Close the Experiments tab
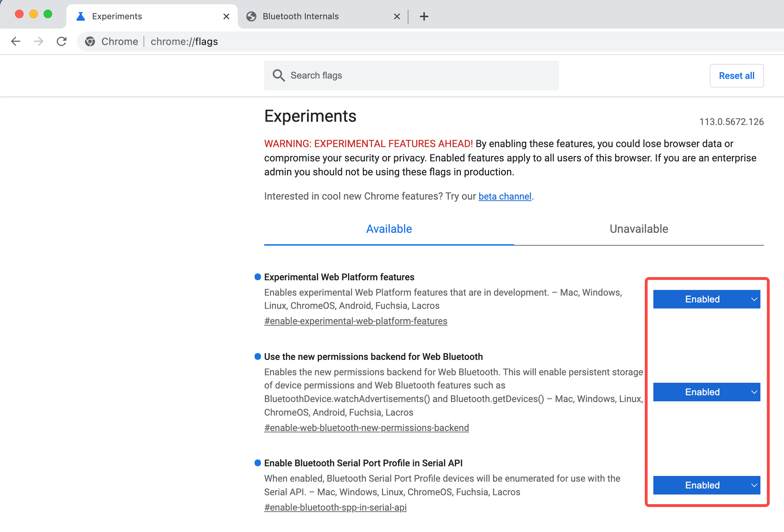 226,16
